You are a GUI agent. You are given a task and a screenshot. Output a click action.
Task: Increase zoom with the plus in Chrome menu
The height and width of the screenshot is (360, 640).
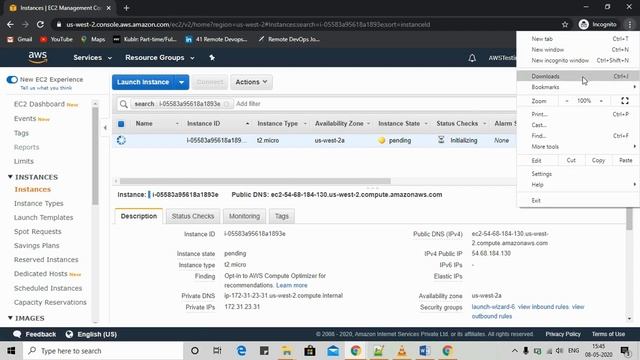click(x=601, y=100)
